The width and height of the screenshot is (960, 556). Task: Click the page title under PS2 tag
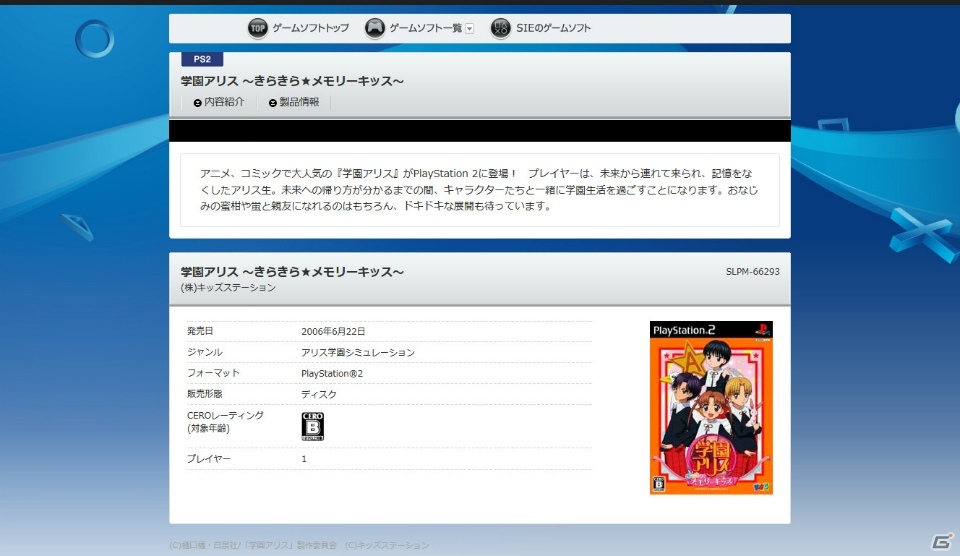tap(292, 81)
